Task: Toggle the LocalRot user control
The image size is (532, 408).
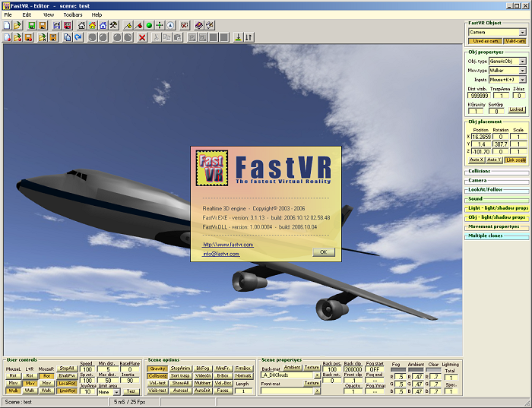Action: click(x=67, y=384)
